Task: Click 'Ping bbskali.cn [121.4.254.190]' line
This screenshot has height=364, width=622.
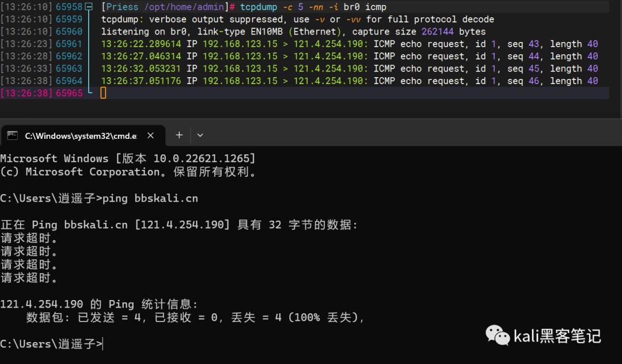Action: 179,225
